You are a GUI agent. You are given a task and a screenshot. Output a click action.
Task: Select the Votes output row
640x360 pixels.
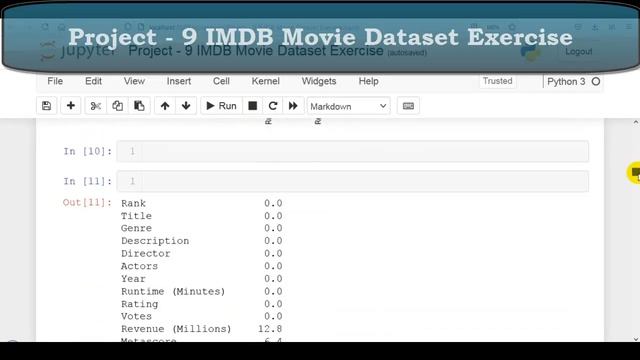202,316
